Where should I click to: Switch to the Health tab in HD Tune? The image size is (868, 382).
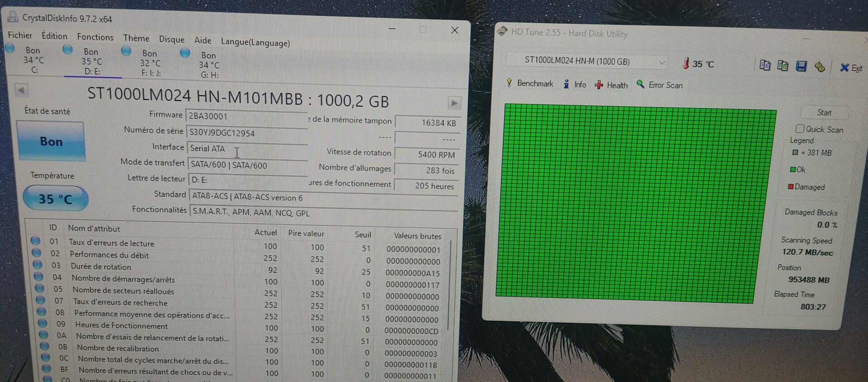611,85
